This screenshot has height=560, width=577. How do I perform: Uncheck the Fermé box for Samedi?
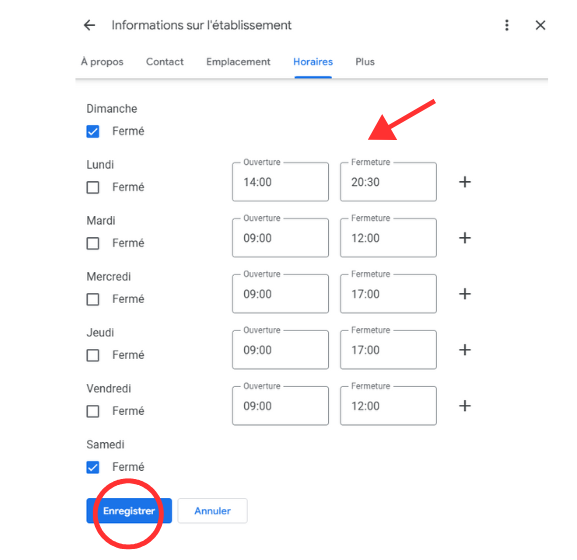pos(93,467)
